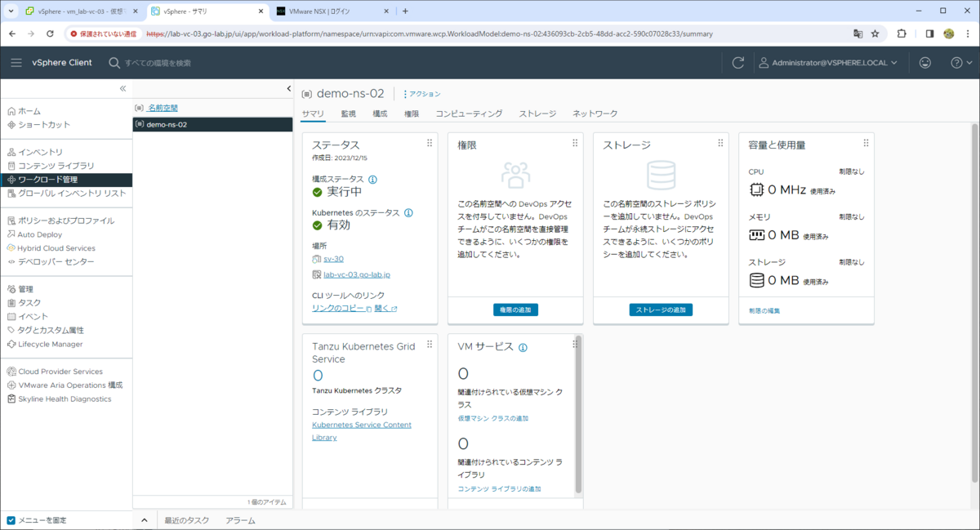The width and height of the screenshot is (980, 530).
Task: Switch to the 権限 tab
Action: click(x=412, y=114)
